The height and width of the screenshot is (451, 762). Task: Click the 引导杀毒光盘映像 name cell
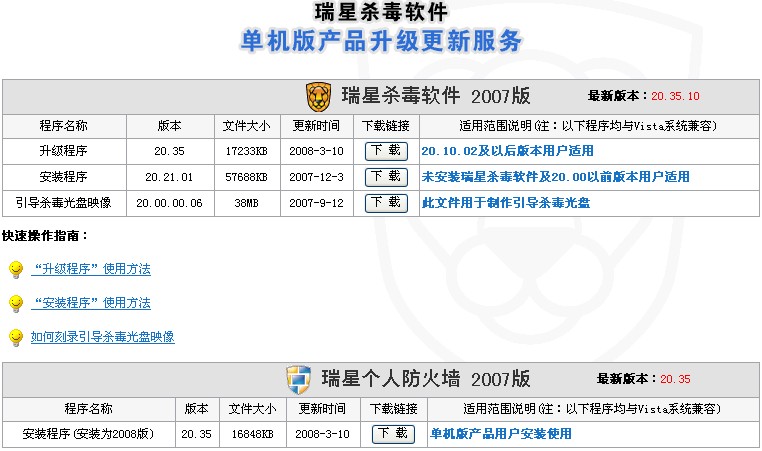pos(64,203)
